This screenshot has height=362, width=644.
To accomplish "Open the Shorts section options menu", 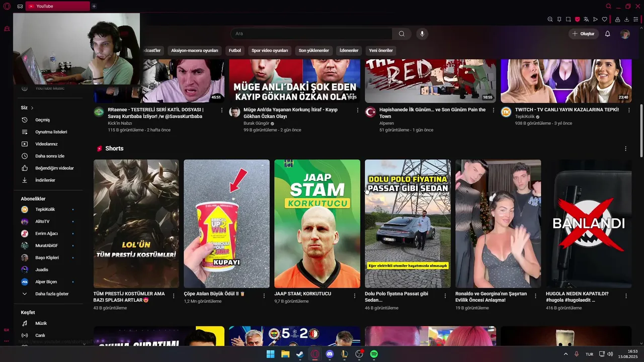I will pos(626,149).
